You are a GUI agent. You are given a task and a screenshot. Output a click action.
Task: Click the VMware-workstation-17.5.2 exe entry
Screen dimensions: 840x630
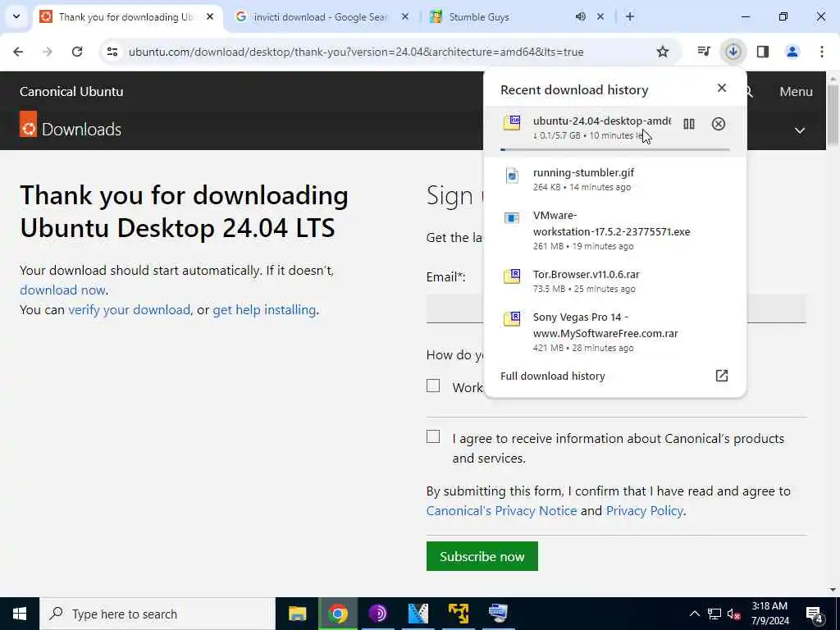tap(614, 231)
